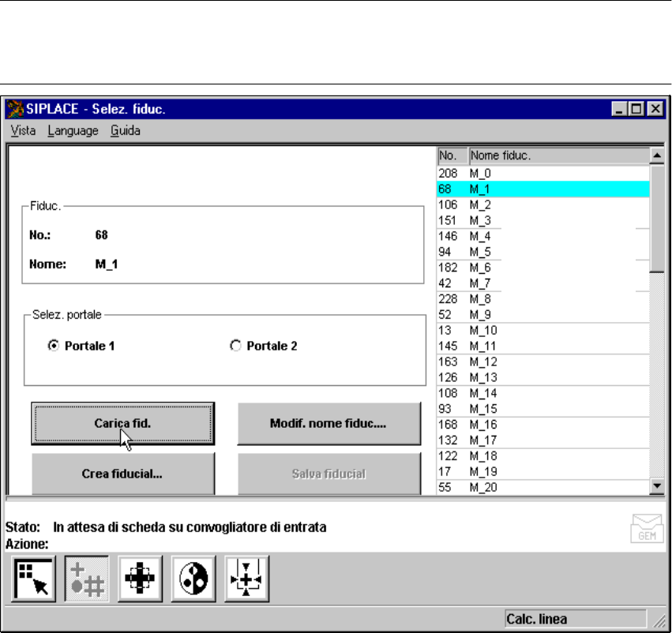Open the Vista menu
Viewport: 672px width, 633px height.
pos(23,131)
